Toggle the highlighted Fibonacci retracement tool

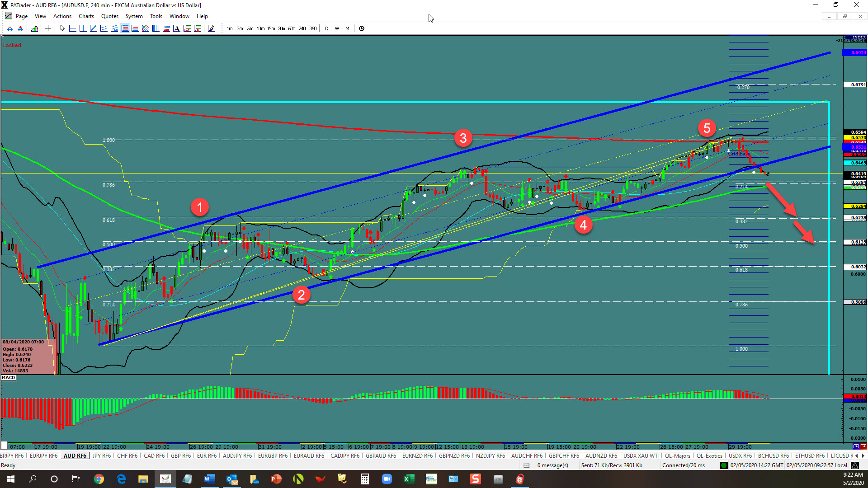(x=125, y=28)
